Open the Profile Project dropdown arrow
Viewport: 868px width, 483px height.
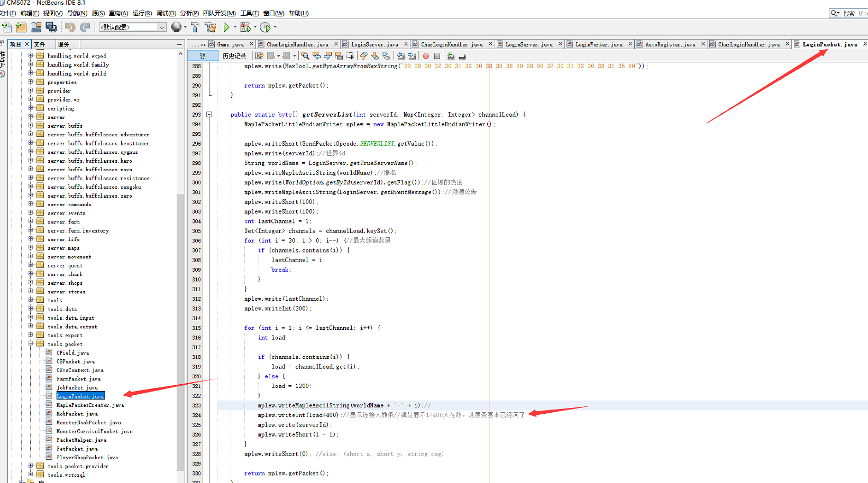pyautogui.click(x=275, y=27)
